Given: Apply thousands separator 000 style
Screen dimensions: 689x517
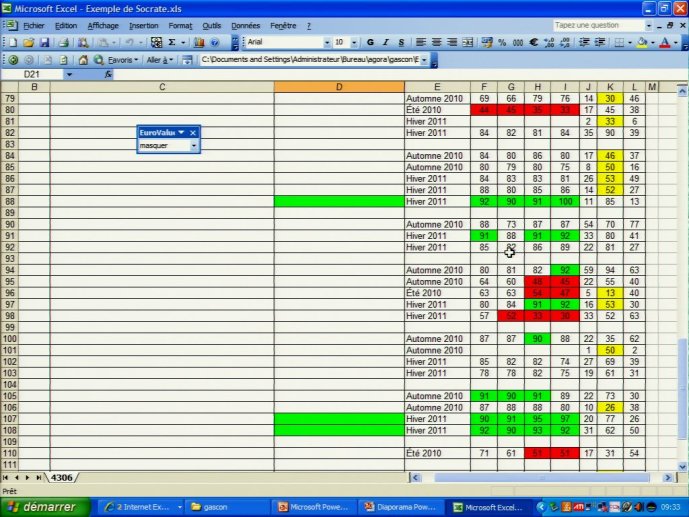Looking at the screenshot, I should [x=518, y=43].
